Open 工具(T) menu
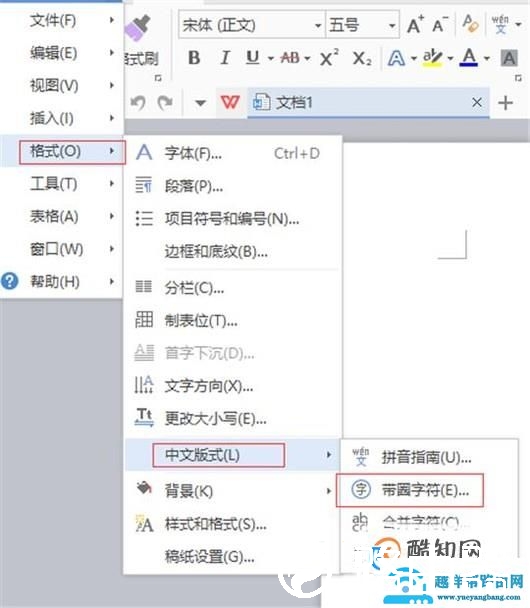The image size is (530, 608). pyautogui.click(x=62, y=184)
